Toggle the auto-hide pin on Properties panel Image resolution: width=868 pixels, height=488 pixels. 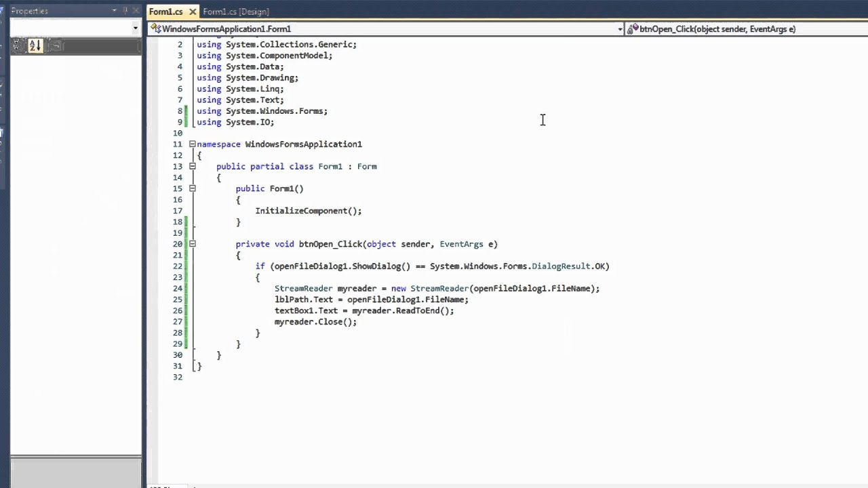125,11
